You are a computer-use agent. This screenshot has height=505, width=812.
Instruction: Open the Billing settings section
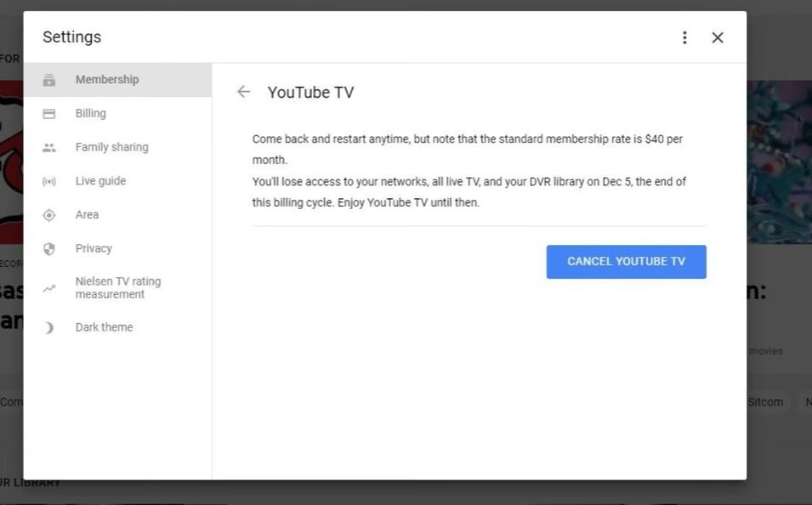coord(117,113)
